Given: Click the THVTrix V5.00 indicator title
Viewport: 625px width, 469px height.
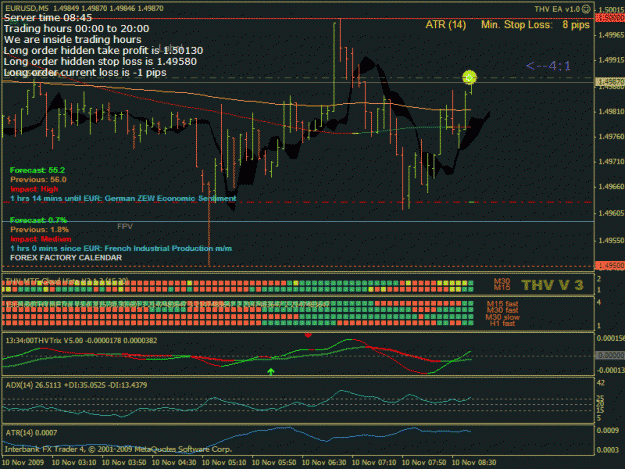Looking at the screenshot, I should point(81,341).
